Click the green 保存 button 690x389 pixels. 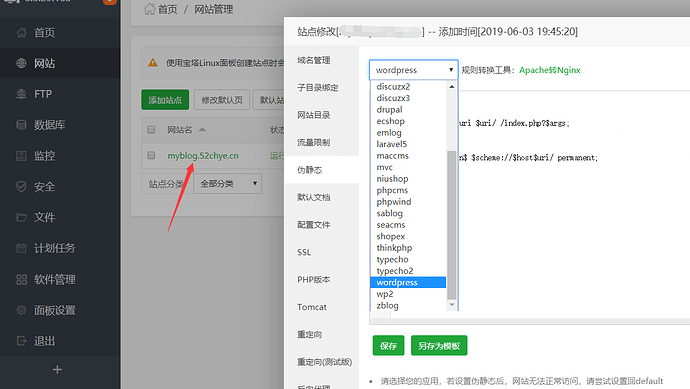click(388, 345)
